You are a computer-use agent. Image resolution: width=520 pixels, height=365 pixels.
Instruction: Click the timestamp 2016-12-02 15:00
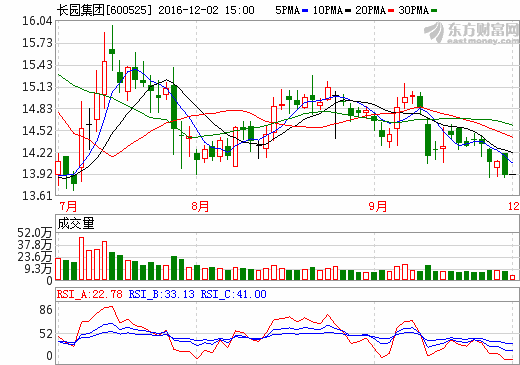(206, 10)
